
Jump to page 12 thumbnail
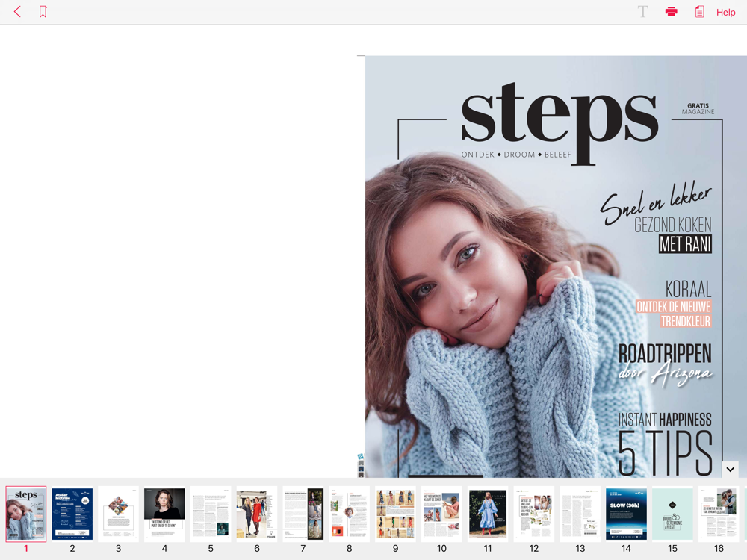534,514
